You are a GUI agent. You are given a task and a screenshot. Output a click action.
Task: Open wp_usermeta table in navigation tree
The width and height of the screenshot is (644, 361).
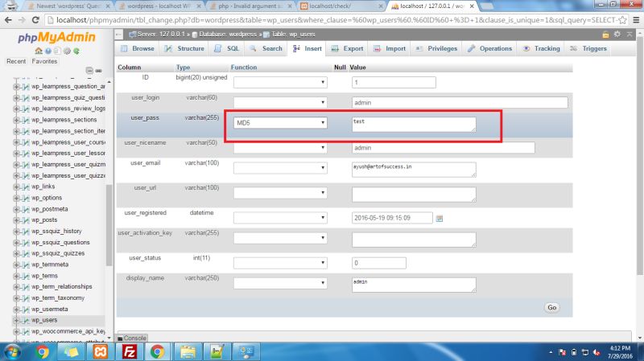[50, 309]
